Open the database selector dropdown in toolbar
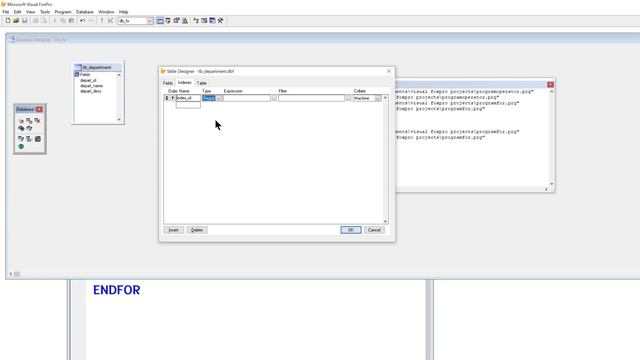640x360 pixels. tap(150, 21)
